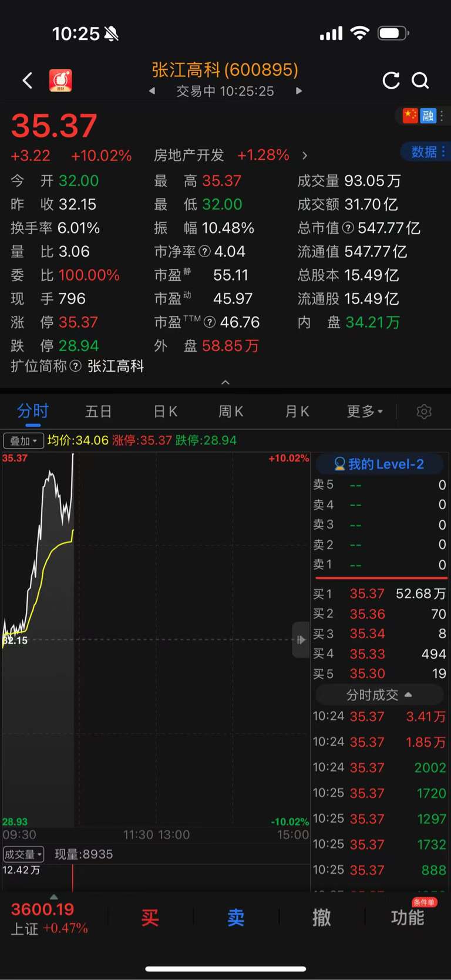Tap help icon beside 总市值

(348, 228)
